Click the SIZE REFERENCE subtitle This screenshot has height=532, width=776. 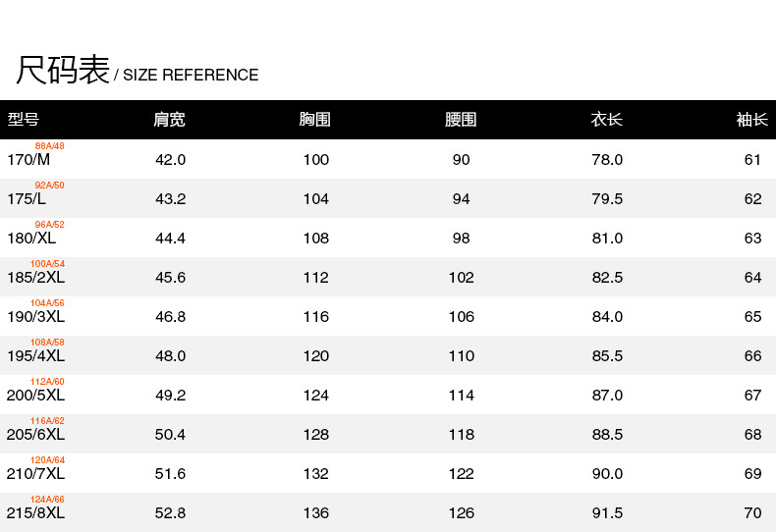tap(191, 76)
